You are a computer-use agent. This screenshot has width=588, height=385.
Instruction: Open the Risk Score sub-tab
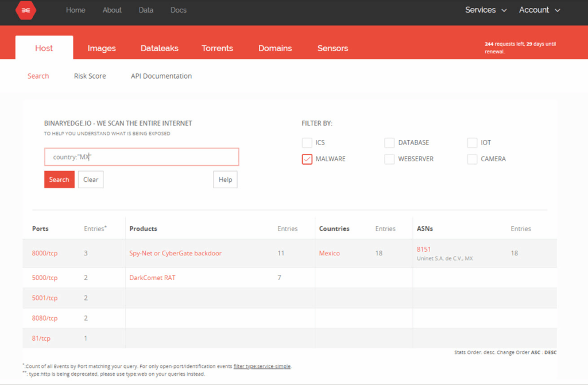90,76
